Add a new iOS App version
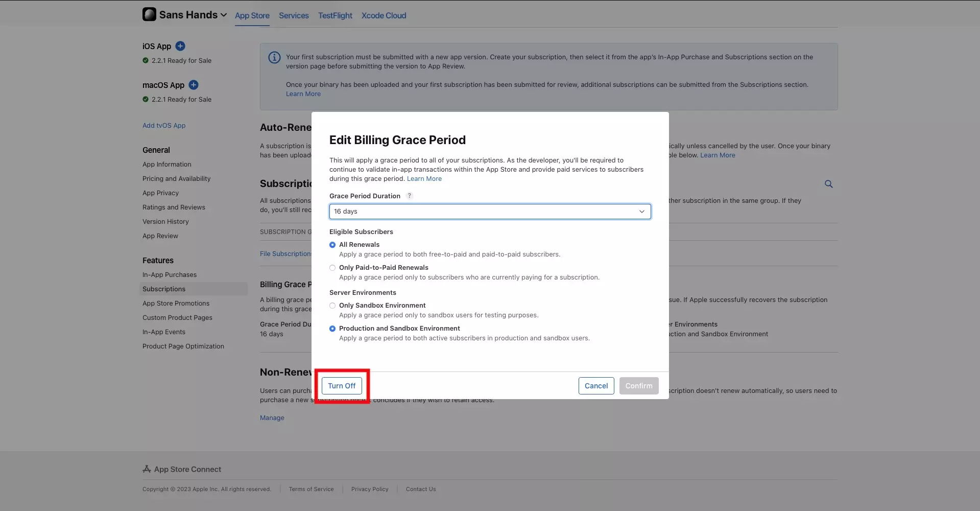The width and height of the screenshot is (980, 511). (180, 46)
